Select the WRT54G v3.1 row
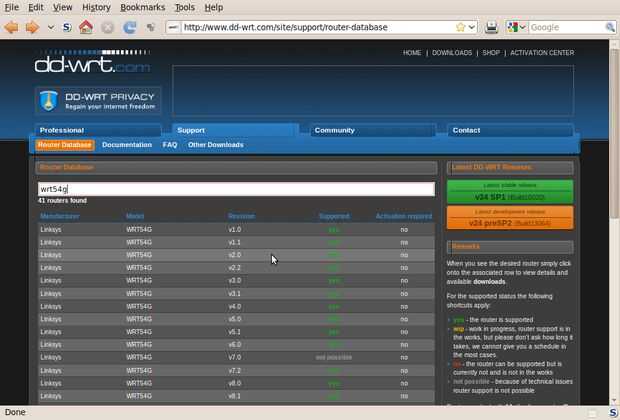Viewport: 620px width, 420px height. 236,294
